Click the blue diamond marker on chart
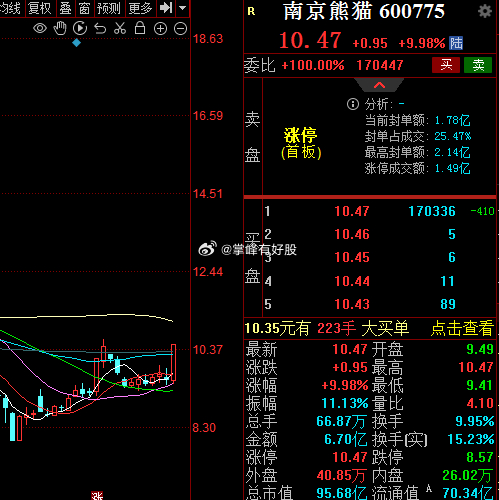This screenshot has width=499, height=500. [77, 43]
